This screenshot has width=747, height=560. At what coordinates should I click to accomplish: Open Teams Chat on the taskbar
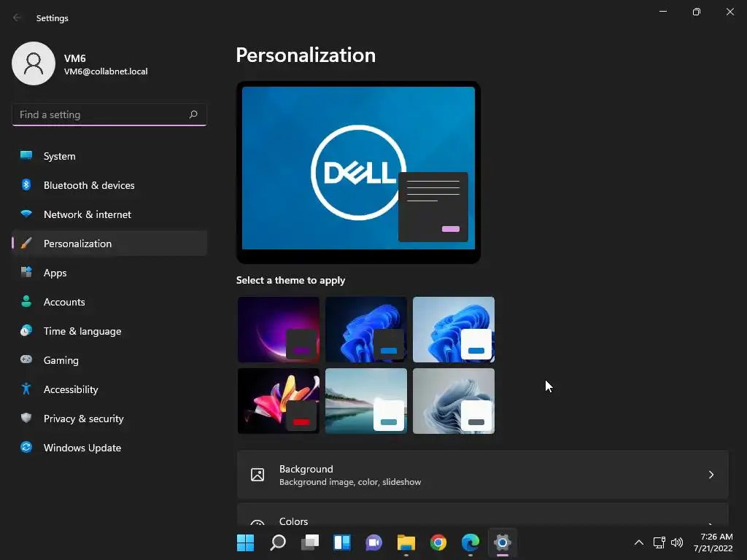[x=374, y=542]
